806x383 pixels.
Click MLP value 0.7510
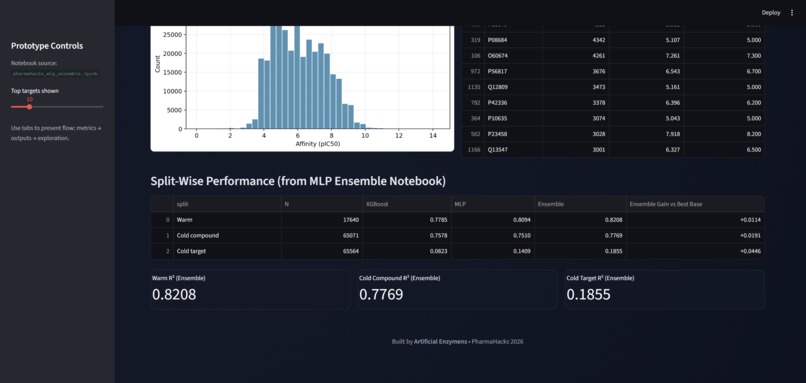[x=492, y=235]
